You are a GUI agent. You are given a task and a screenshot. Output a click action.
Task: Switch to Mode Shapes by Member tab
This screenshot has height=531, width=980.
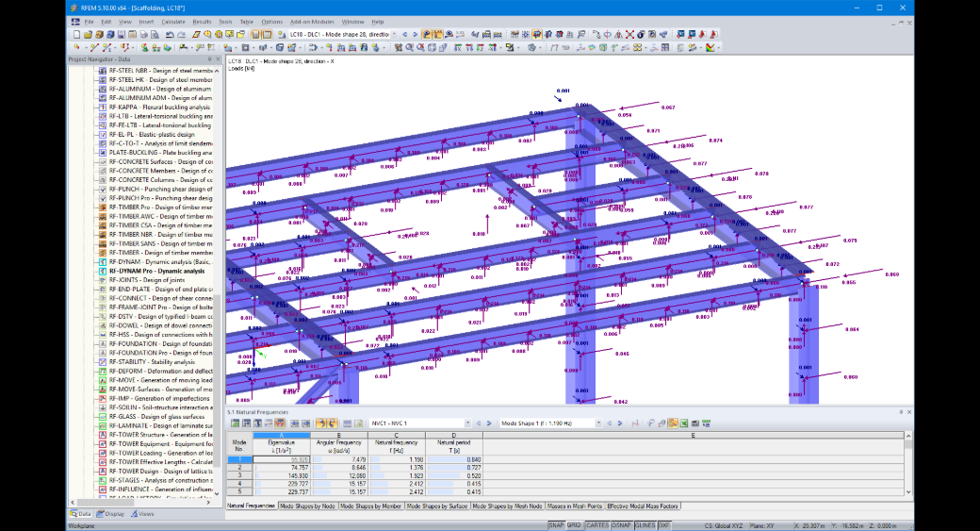click(370, 506)
